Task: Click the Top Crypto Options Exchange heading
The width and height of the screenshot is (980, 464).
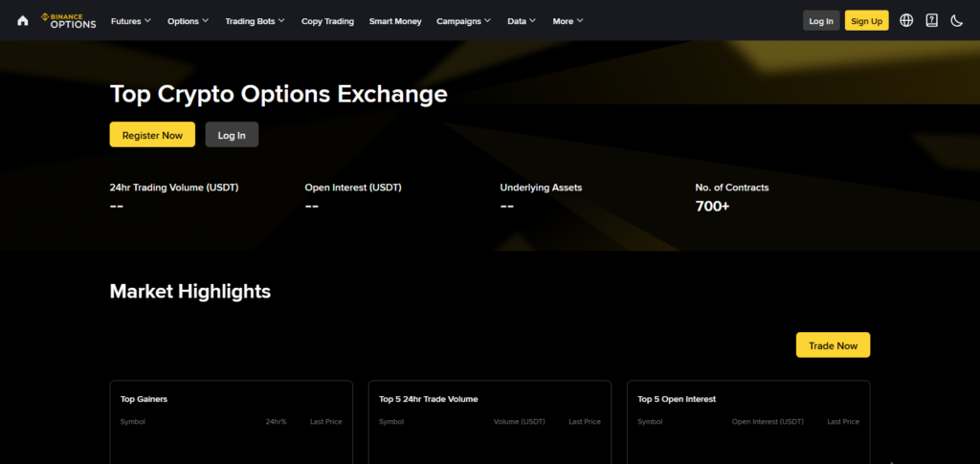Action: click(278, 95)
